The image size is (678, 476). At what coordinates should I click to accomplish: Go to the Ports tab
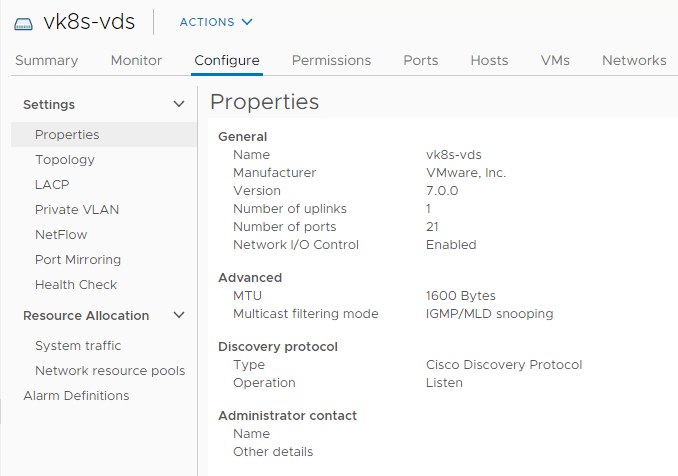421,61
